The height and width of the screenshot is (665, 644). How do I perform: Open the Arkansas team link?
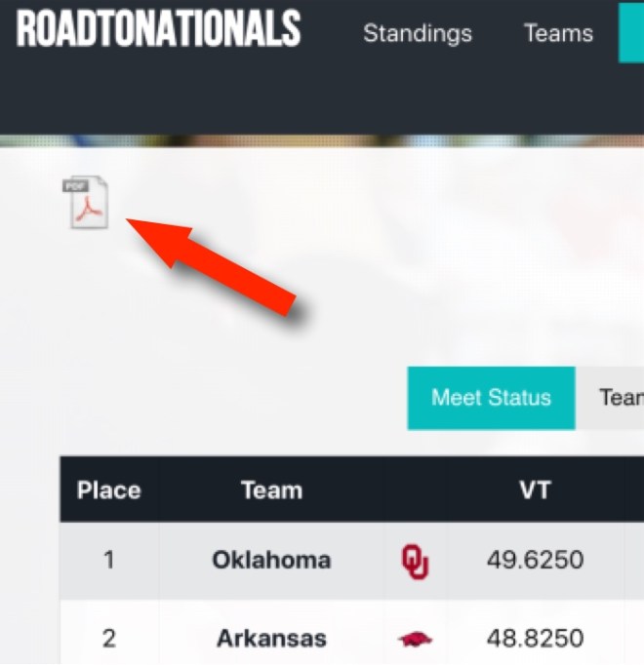point(271,639)
